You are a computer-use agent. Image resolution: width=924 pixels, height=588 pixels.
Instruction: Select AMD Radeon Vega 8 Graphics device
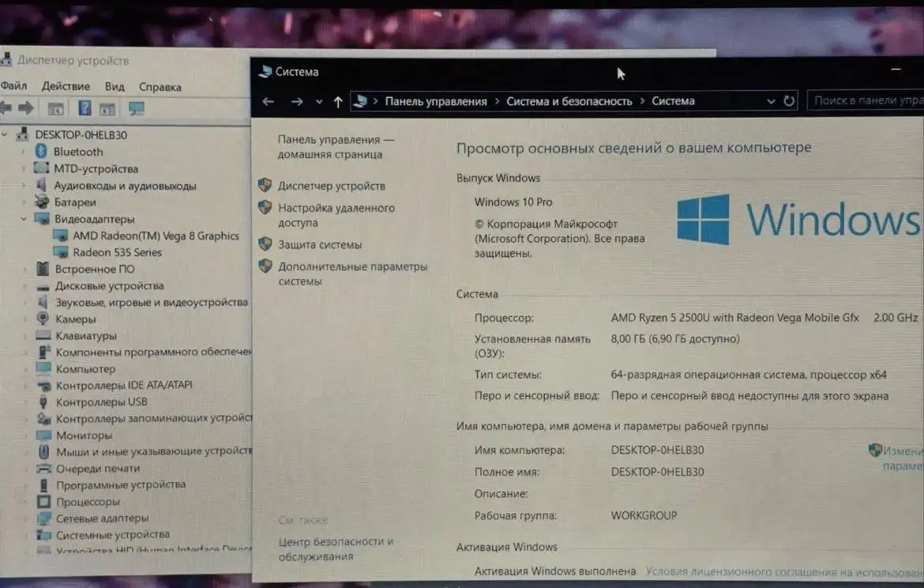[156, 236]
